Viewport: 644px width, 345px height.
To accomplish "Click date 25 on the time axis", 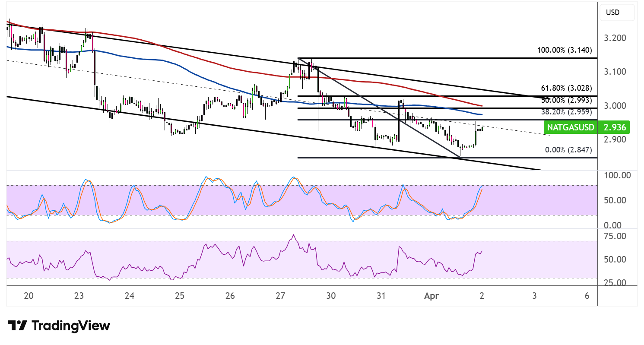I will click(x=180, y=296).
